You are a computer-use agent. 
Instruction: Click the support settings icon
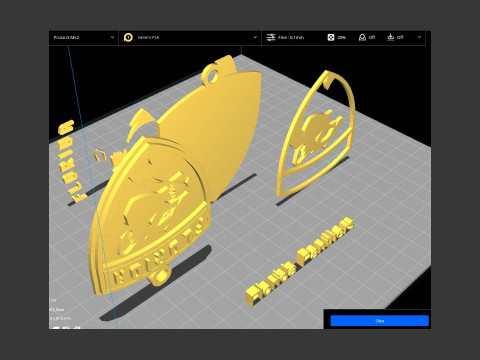tap(362, 37)
